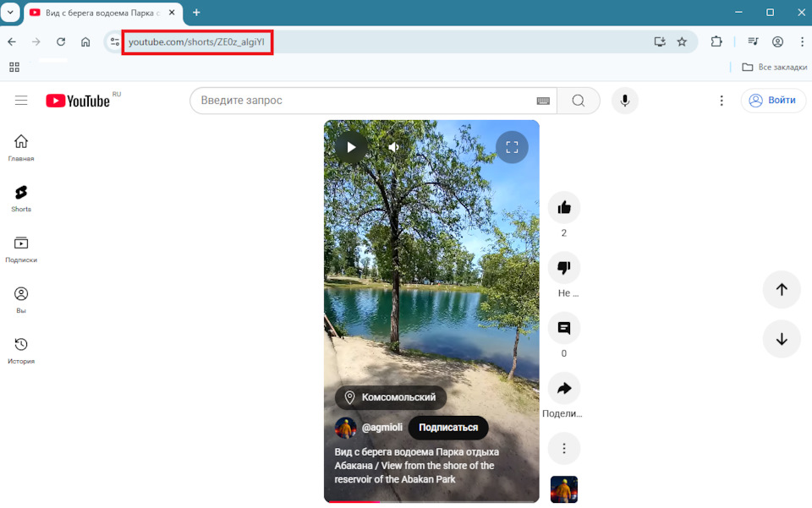812x508 pixels.
Task: Seek using the red video progress bar
Action: click(x=431, y=501)
